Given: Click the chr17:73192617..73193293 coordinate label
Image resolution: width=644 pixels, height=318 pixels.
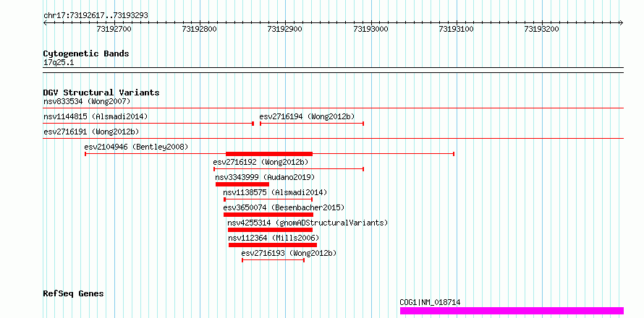Looking at the screenshot, I should (x=96, y=16).
